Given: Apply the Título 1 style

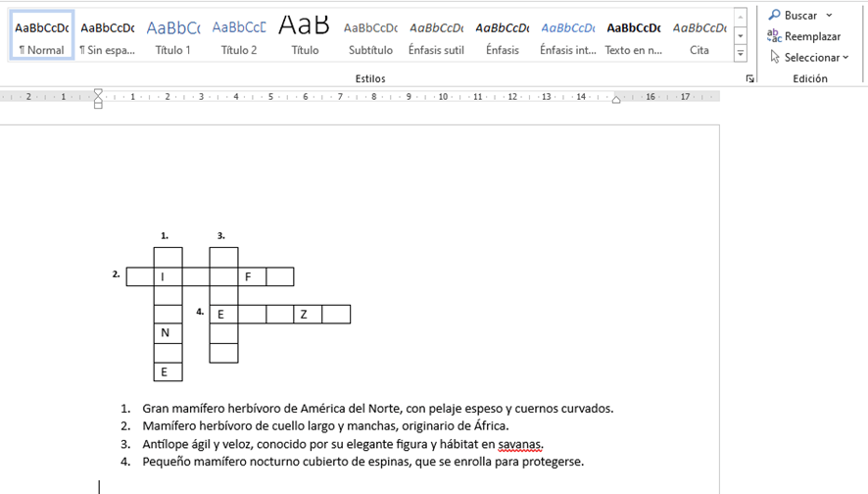Looking at the screenshot, I should [x=172, y=35].
